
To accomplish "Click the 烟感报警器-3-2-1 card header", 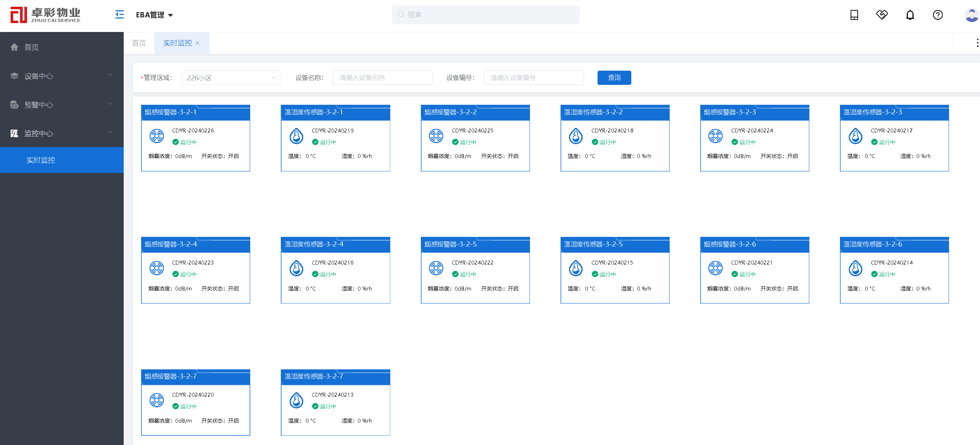I will 196,113.
